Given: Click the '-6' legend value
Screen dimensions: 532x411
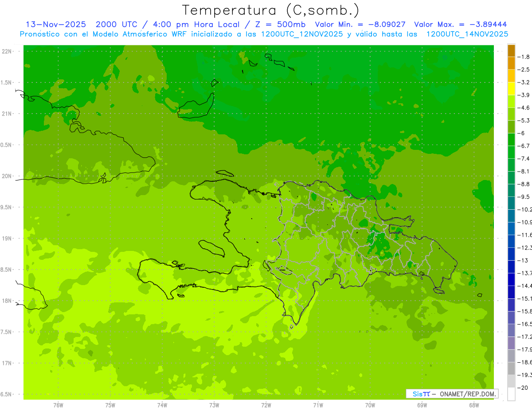Looking at the screenshot, I should [x=522, y=133].
